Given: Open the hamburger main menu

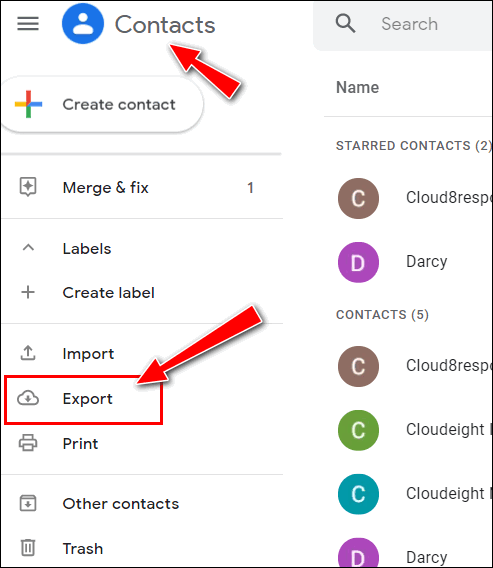Looking at the screenshot, I should [x=28, y=24].
